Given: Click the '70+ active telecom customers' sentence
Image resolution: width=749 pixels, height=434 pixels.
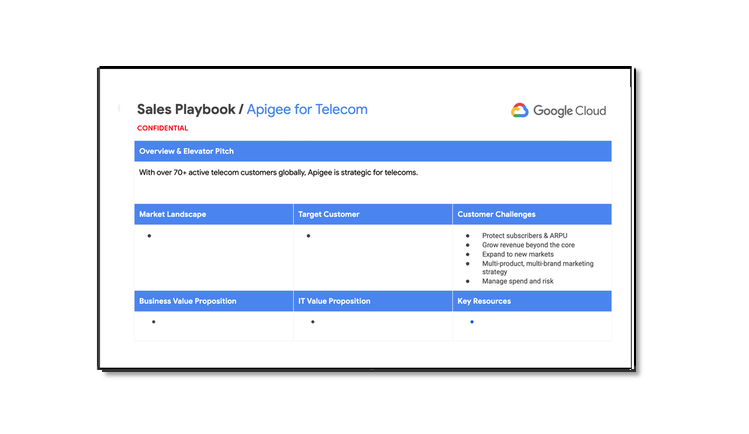Looking at the screenshot, I should tap(278, 172).
